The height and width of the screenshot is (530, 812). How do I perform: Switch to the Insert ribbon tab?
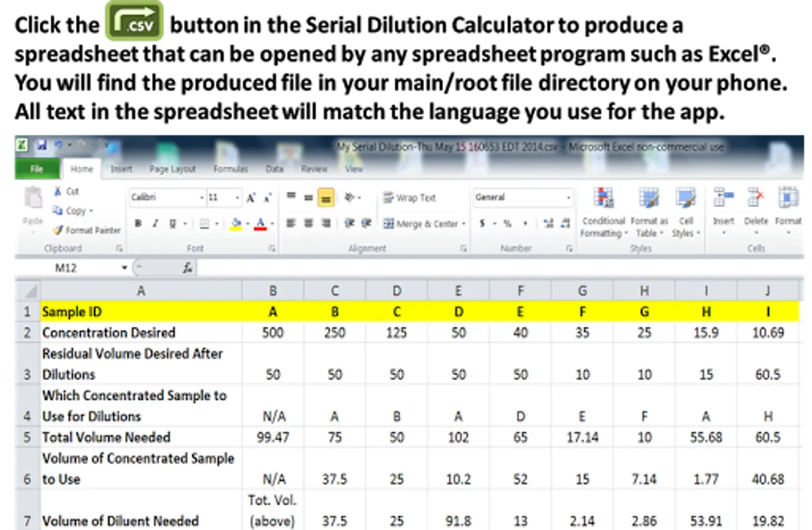121,169
